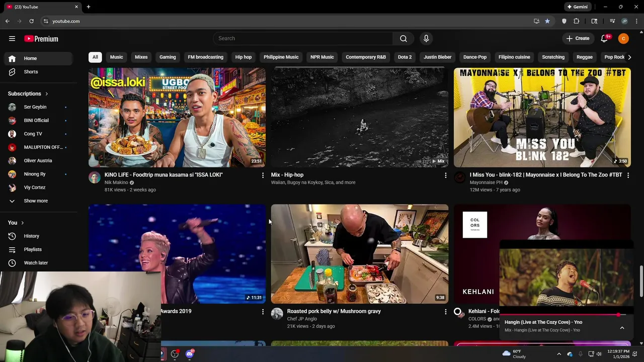Click Mayonnaise PH channel avatar
The image size is (644, 362).
[x=460, y=177]
